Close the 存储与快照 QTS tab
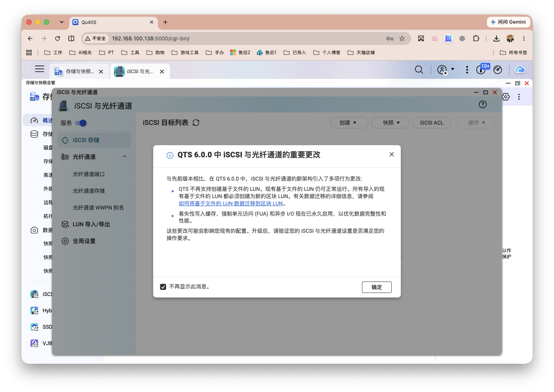 pyautogui.click(x=101, y=71)
